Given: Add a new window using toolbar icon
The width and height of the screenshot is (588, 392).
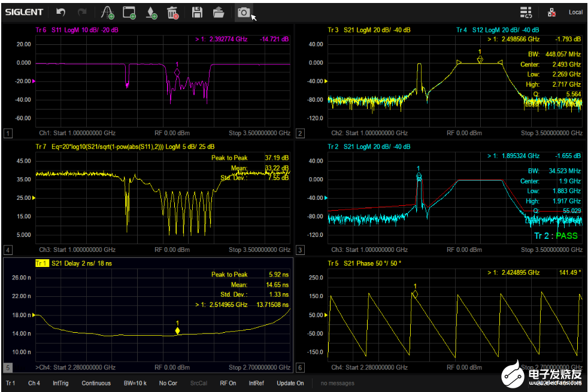Looking at the screenshot, I should (129, 13).
